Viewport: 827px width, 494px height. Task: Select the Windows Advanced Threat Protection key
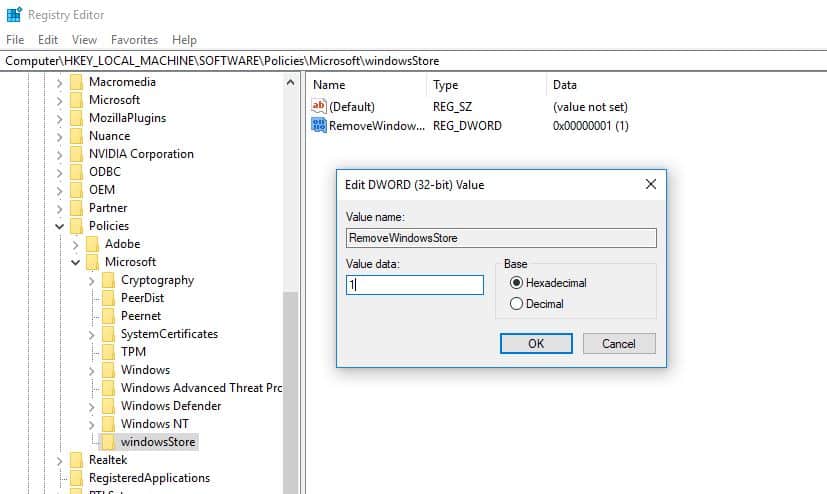click(x=201, y=388)
